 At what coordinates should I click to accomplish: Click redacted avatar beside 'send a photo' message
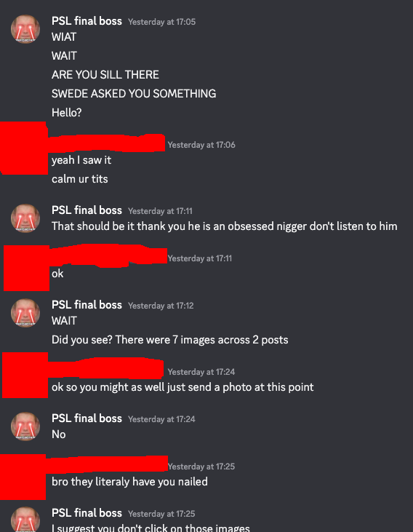(25, 376)
